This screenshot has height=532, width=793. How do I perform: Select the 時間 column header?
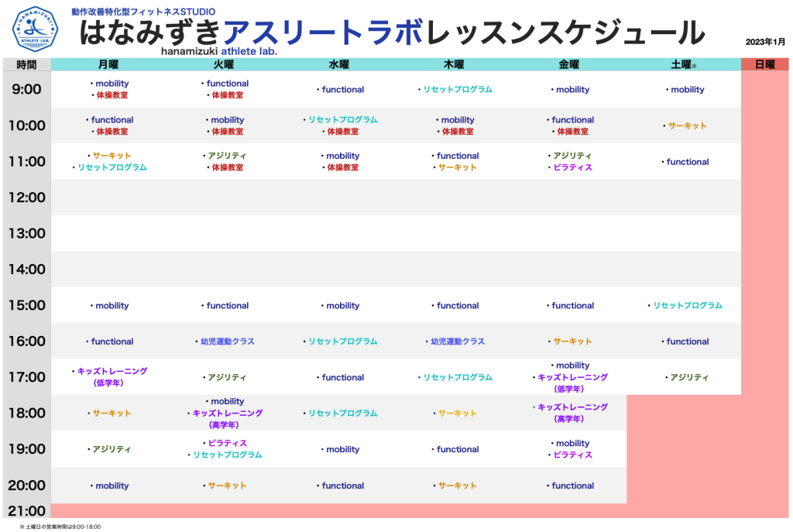coord(27,65)
